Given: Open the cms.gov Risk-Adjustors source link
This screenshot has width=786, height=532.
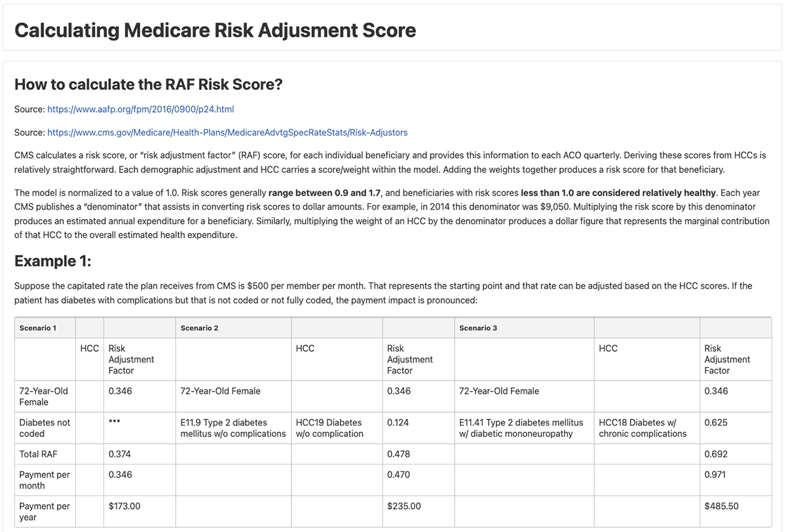Looking at the screenshot, I should (227, 132).
